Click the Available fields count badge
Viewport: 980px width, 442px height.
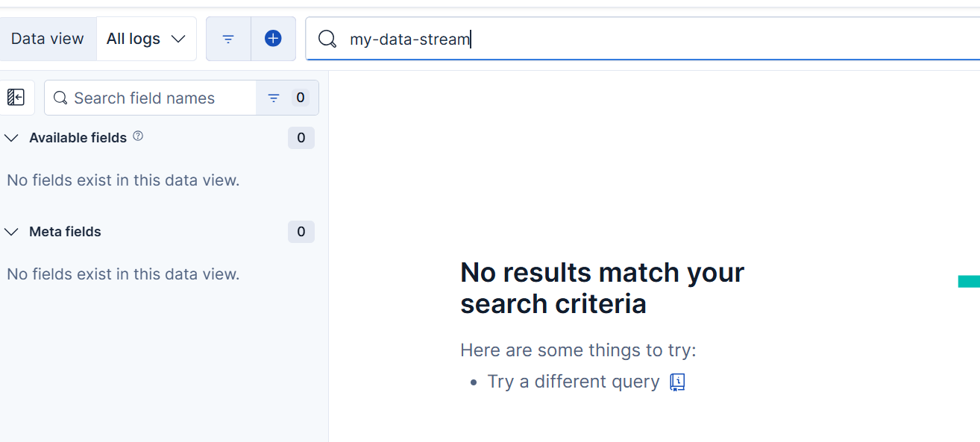[301, 138]
